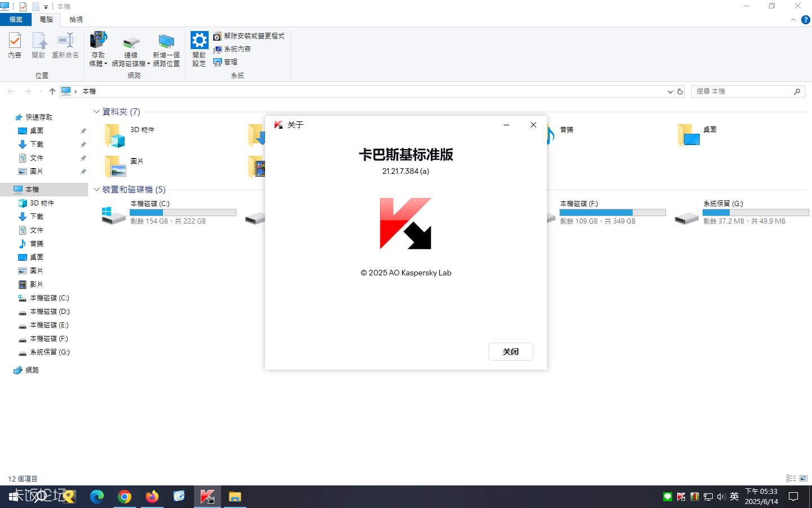Select the 桌面 folder in the file pane
Screen dimensions: 812x508
(x=698, y=135)
